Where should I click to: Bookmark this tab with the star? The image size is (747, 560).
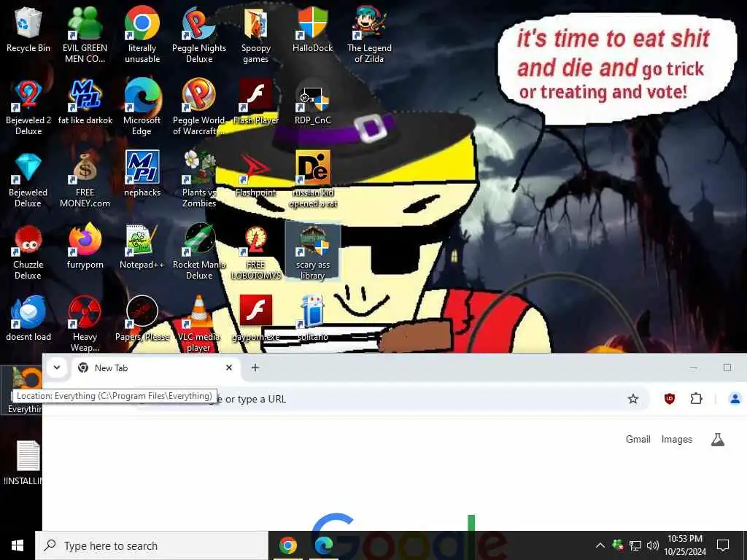click(632, 399)
